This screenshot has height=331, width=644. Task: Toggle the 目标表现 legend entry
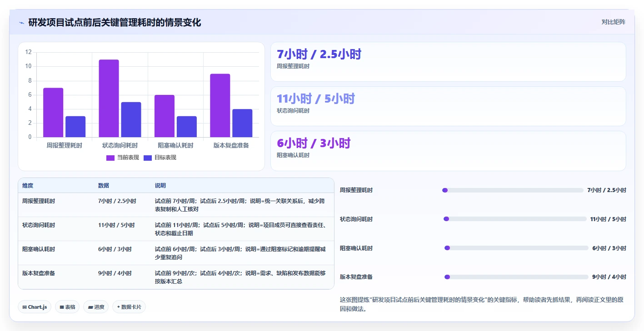(160, 158)
